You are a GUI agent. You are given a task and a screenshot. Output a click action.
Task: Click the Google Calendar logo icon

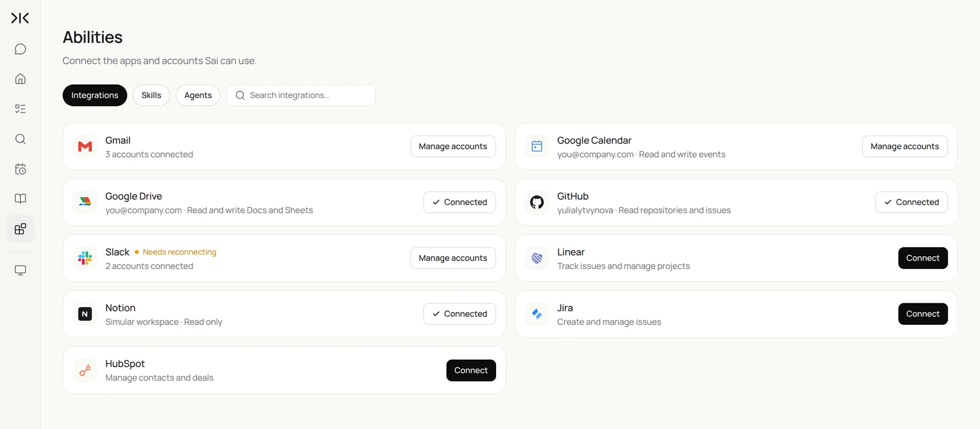click(537, 146)
